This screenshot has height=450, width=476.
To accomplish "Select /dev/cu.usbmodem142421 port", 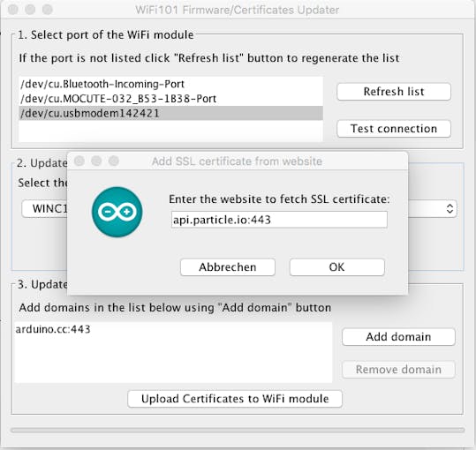I will point(170,113).
